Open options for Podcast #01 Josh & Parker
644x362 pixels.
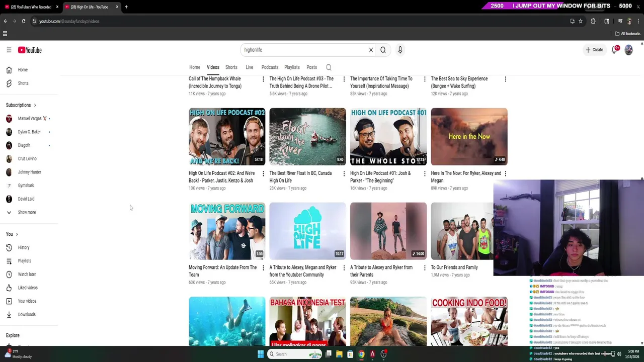point(425,173)
